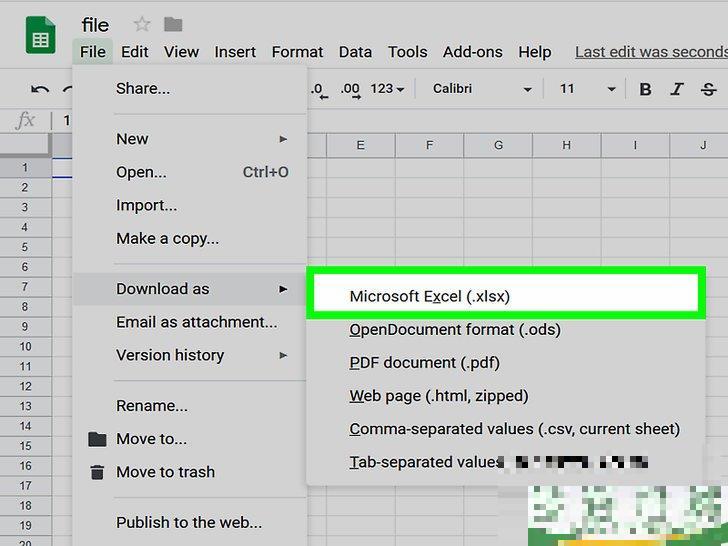Click the undo arrow in toolbar
This screenshot has width=728, height=546.
click(x=40, y=90)
